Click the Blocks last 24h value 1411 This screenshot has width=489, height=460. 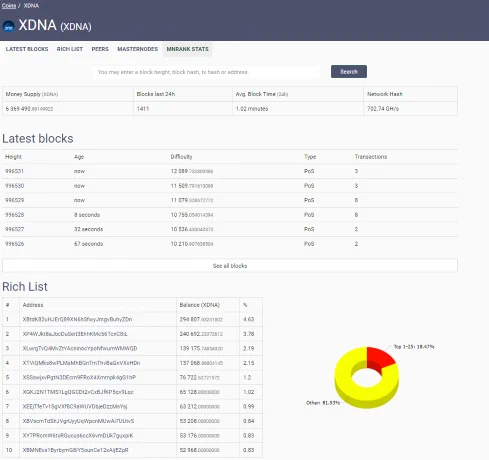[x=143, y=109]
